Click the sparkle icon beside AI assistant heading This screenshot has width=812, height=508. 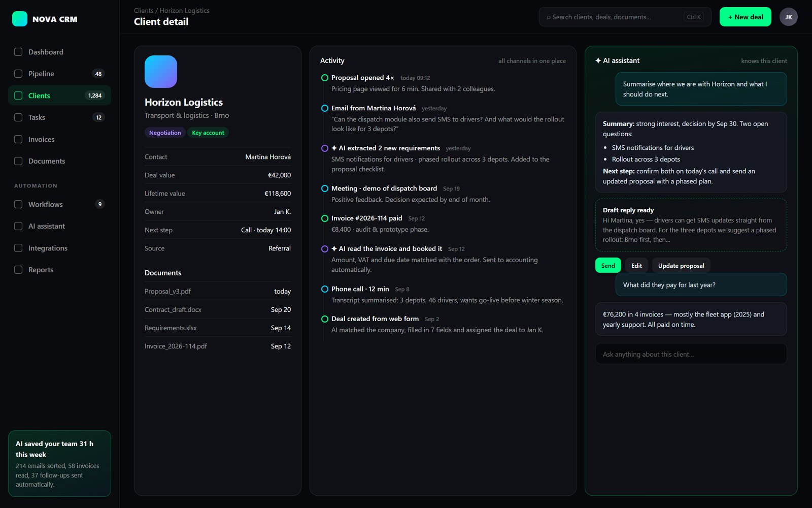pyautogui.click(x=598, y=60)
